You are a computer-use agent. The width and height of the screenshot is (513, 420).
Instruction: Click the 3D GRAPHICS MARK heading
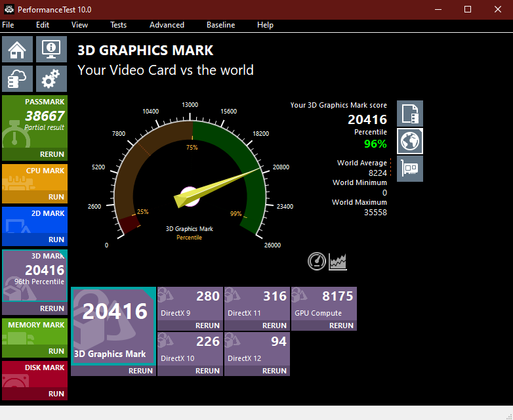[x=145, y=51]
